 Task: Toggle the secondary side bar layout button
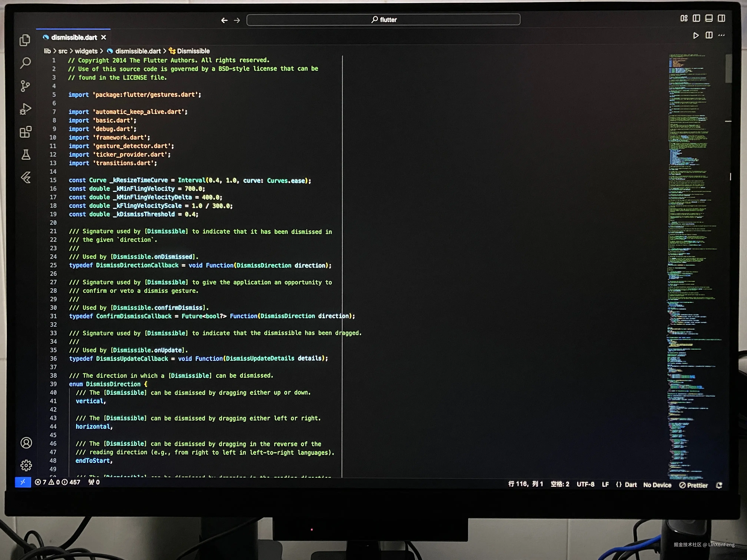point(721,18)
